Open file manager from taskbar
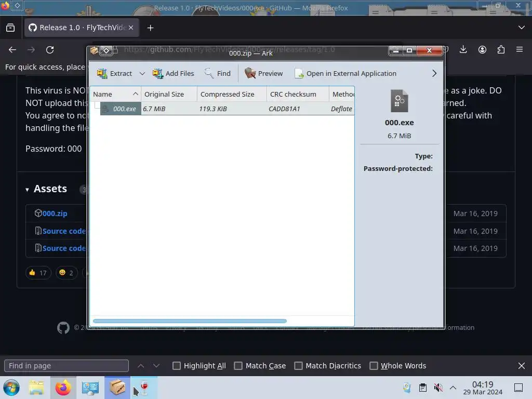 tap(36, 388)
